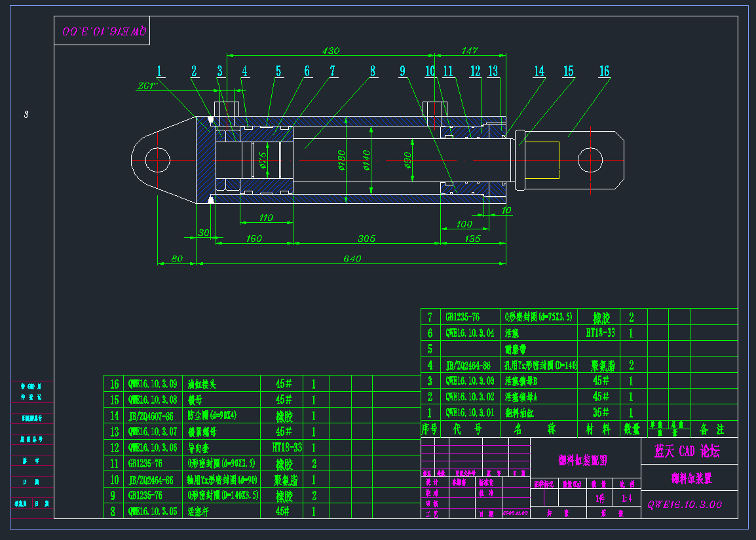Click the 430 dimension value at top

coord(331,50)
